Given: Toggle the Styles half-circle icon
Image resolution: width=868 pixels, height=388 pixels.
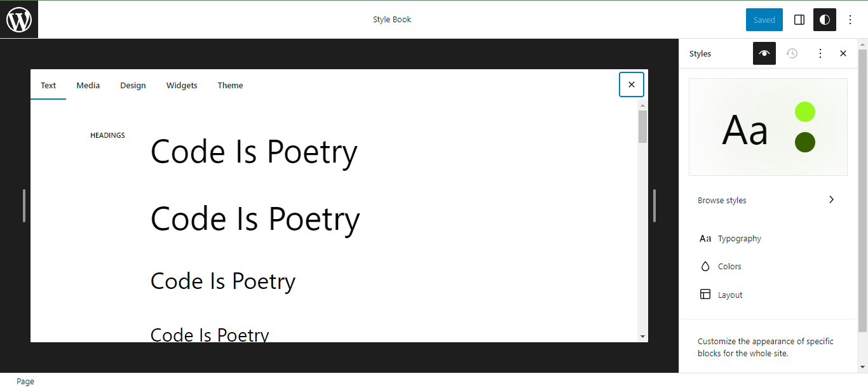Looking at the screenshot, I should tap(825, 20).
